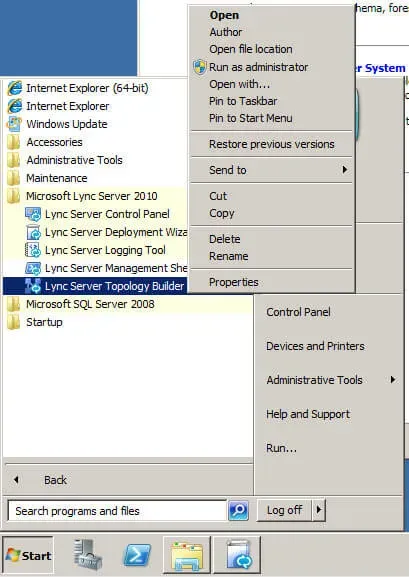Click the Lync Server Management Shell icon
Screen dimensions: 409x577
[33, 268]
